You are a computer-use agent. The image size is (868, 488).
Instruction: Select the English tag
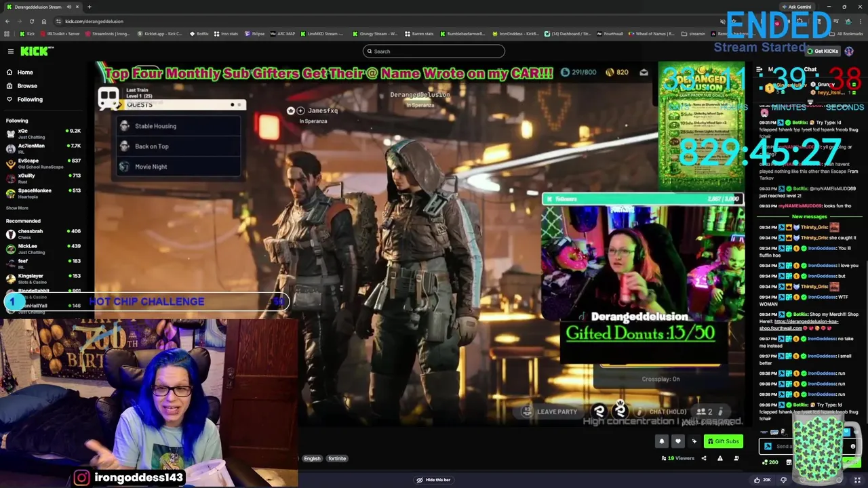pos(312,458)
